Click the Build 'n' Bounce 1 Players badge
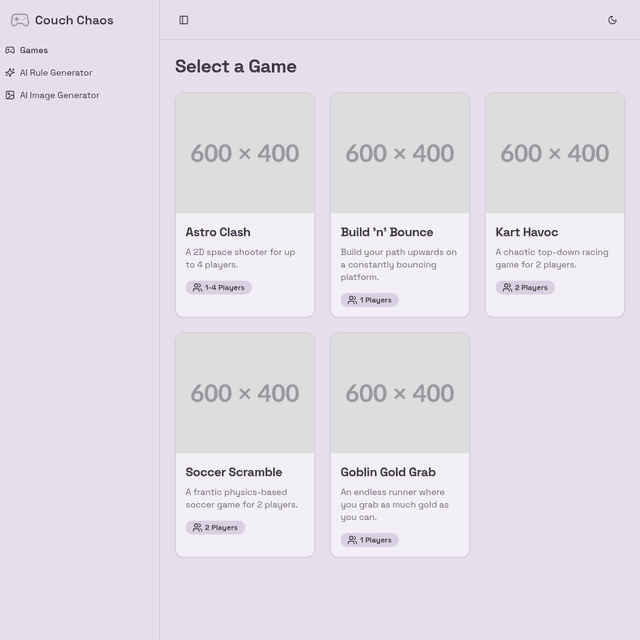The image size is (640, 640). [369, 300]
